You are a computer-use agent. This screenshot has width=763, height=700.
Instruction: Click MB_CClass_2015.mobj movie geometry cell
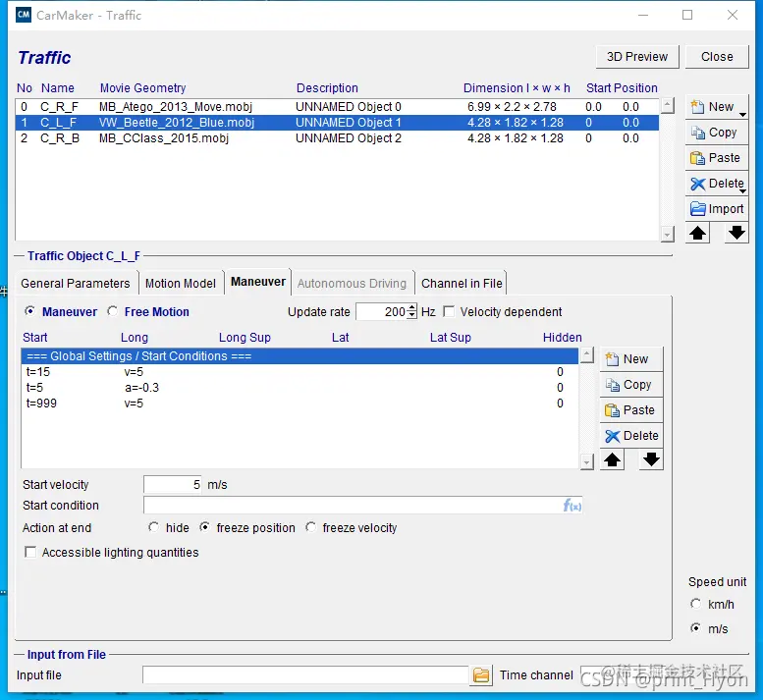click(x=163, y=138)
